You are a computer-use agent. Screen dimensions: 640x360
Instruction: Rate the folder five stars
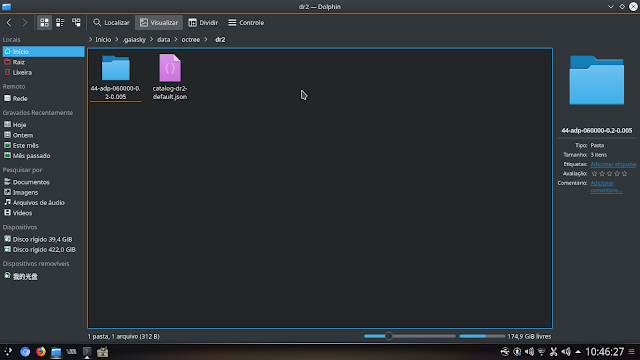pos(624,173)
